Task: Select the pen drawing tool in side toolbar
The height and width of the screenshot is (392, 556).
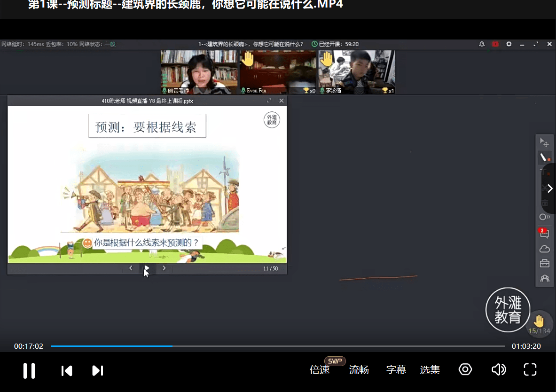Action: 544,157
